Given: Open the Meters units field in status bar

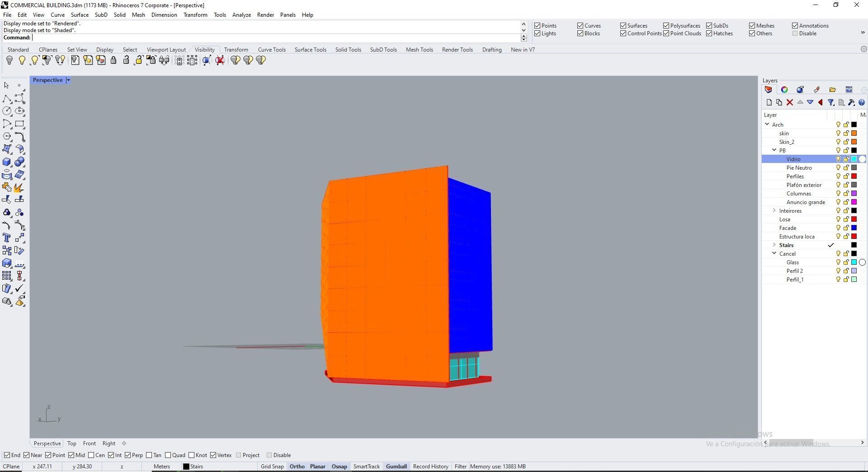Looking at the screenshot, I should (162, 467).
